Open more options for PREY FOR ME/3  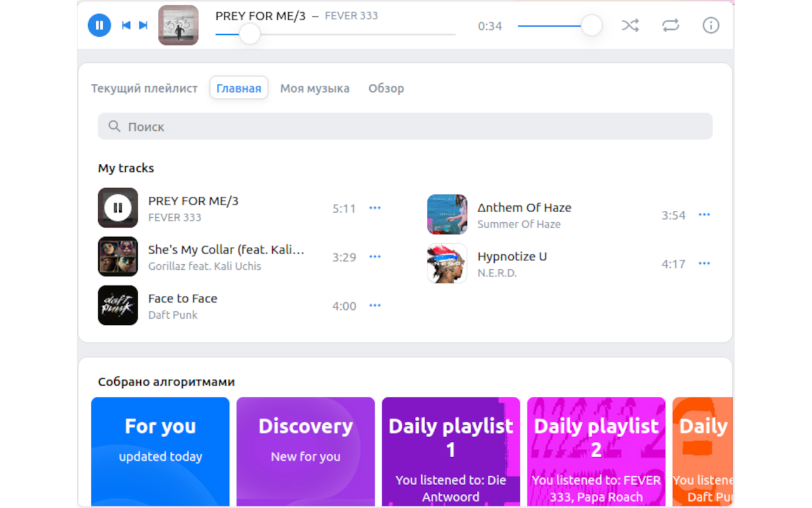(x=375, y=208)
